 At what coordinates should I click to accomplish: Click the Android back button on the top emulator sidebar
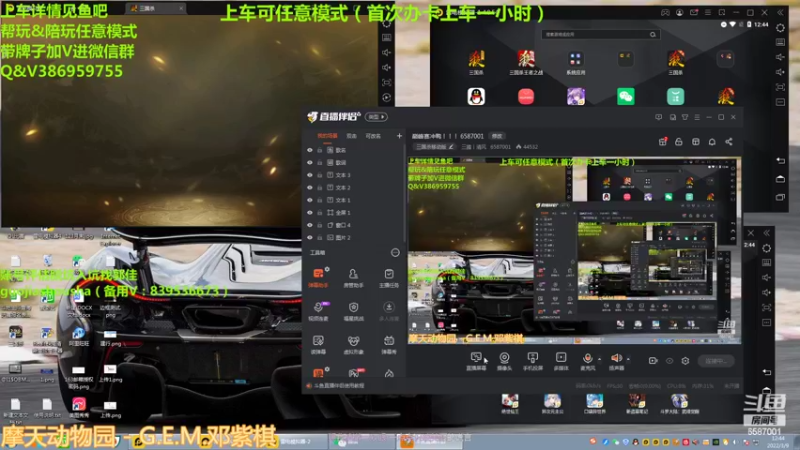pyautogui.click(x=781, y=160)
